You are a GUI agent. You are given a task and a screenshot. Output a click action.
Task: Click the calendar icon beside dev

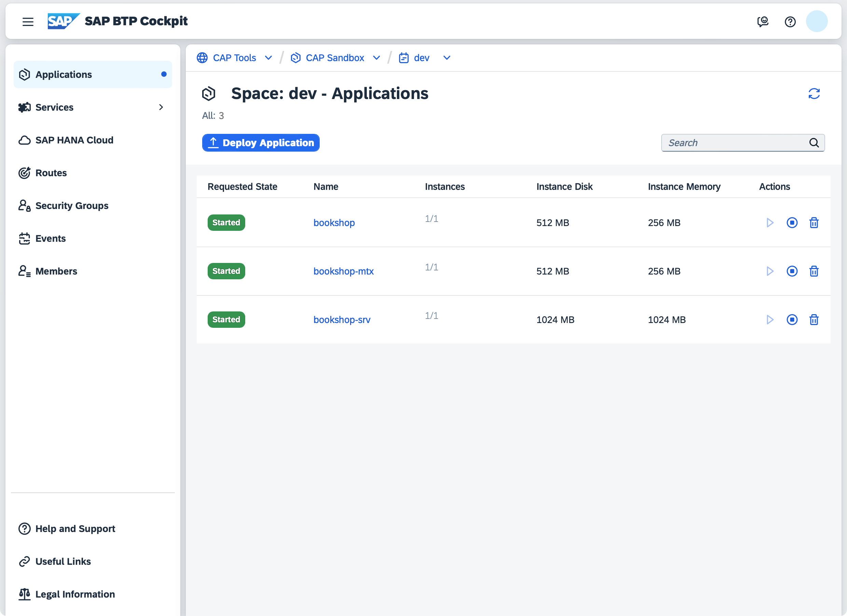403,58
